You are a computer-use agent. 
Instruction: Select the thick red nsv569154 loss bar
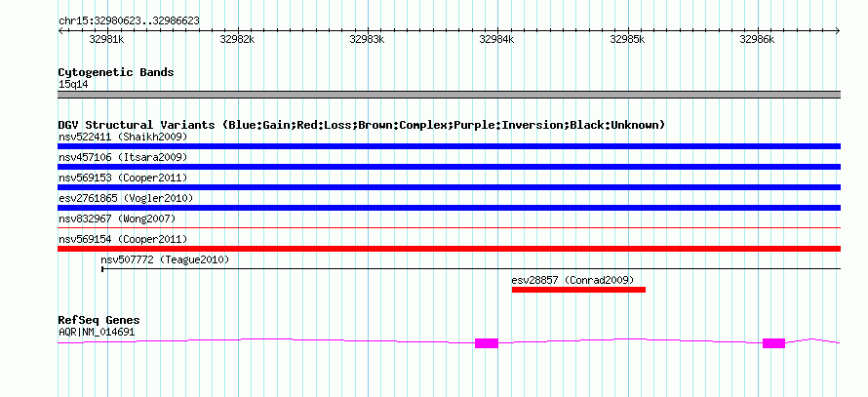449,249
